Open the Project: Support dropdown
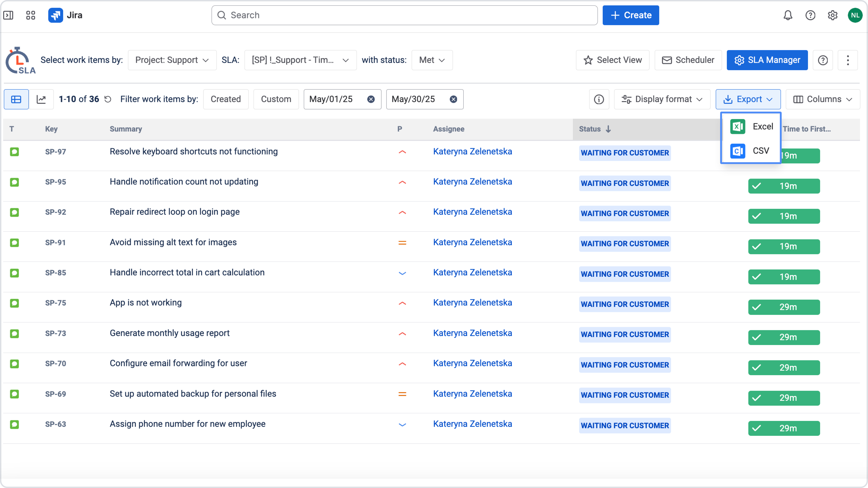Viewport: 868px width, 488px height. (172, 60)
